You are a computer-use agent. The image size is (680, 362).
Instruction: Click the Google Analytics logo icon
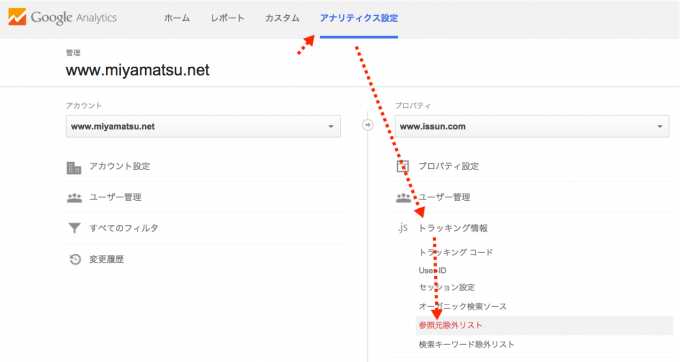pyautogui.click(x=17, y=17)
